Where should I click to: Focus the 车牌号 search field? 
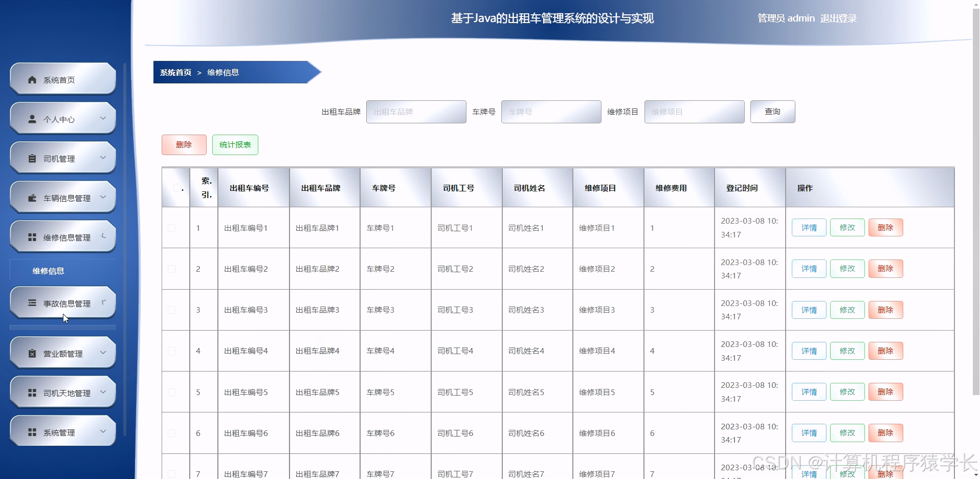551,112
